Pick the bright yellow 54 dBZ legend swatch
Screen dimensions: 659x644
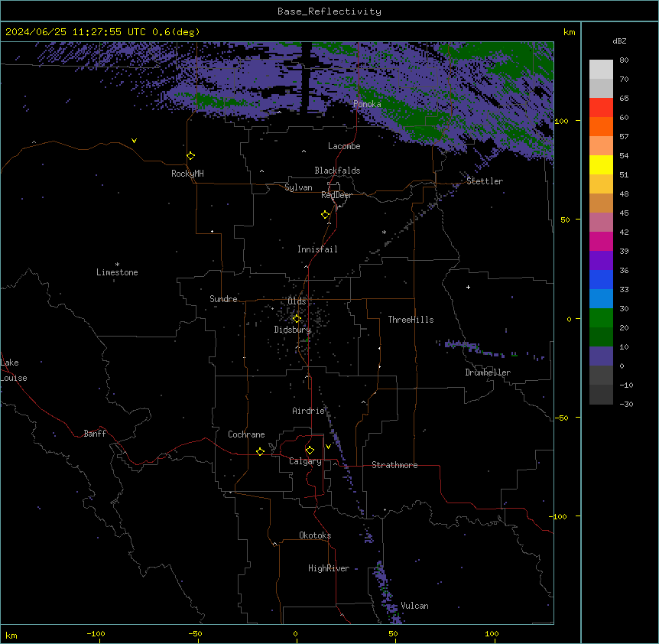pyautogui.click(x=601, y=164)
